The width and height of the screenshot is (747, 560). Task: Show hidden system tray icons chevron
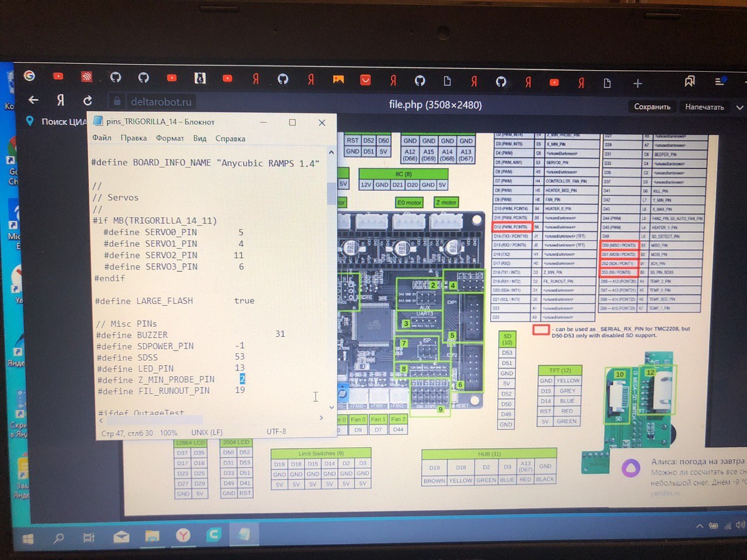[699, 526]
